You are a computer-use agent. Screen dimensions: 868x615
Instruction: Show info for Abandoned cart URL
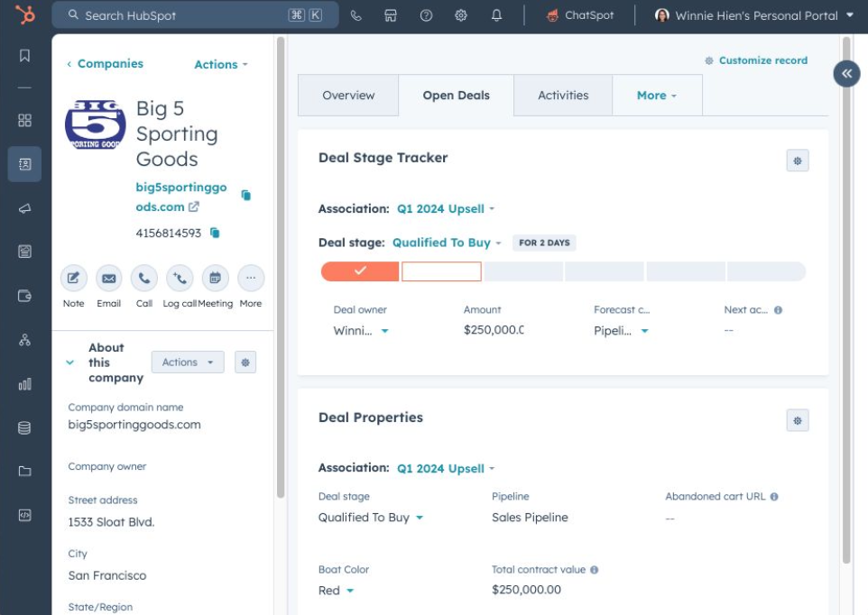pyautogui.click(x=774, y=497)
